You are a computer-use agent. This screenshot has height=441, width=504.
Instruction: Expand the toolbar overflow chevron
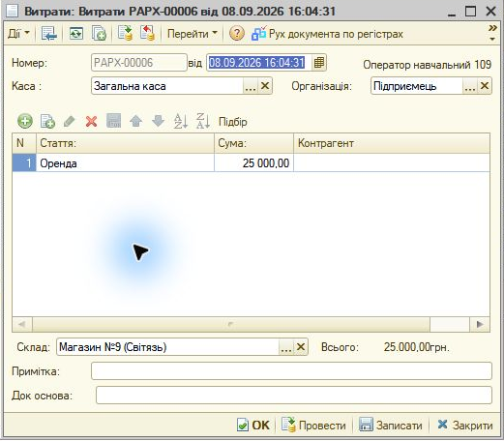(x=492, y=33)
